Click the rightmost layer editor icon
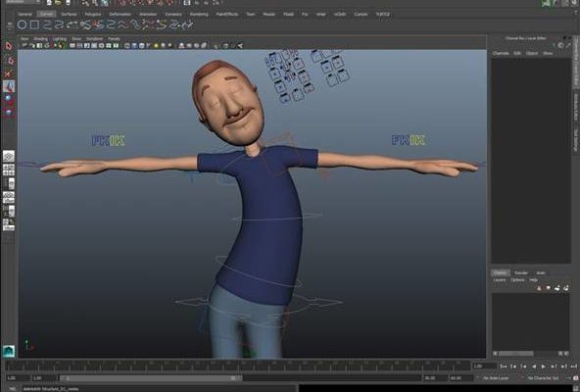The width and height of the screenshot is (580, 392). click(566, 288)
